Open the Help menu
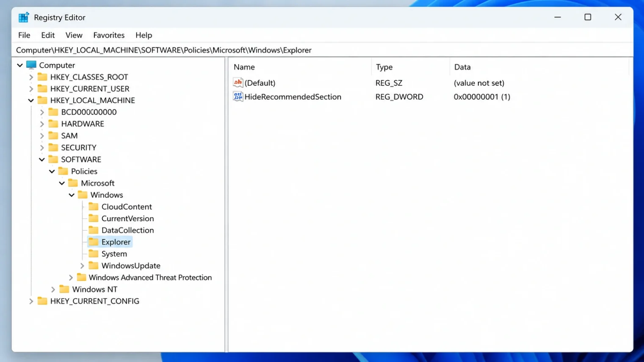 [144, 35]
